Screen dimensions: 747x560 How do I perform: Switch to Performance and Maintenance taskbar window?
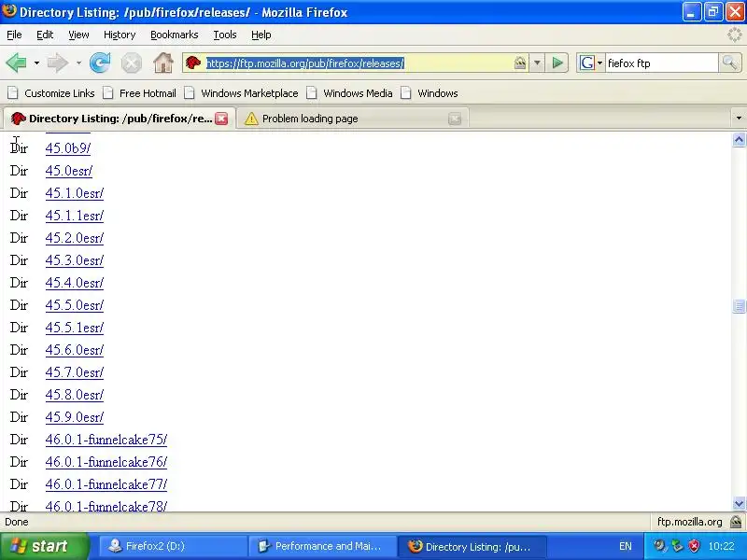323,546
